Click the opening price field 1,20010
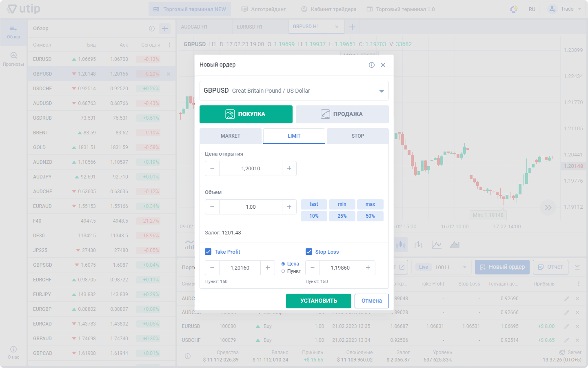The width and height of the screenshot is (588, 368). pyautogui.click(x=251, y=168)
